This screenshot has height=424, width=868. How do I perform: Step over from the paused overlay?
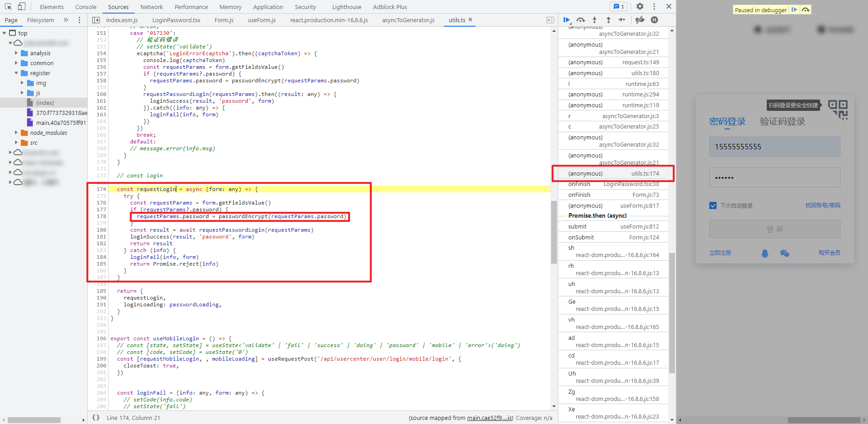(x=806, y=10)
